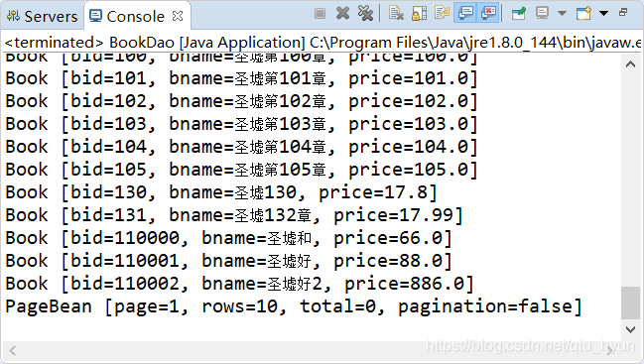The height and width of the screenshot is (364, 644).
Task: Click the output line with bid=110002
Action: click(x=240, y=284)
